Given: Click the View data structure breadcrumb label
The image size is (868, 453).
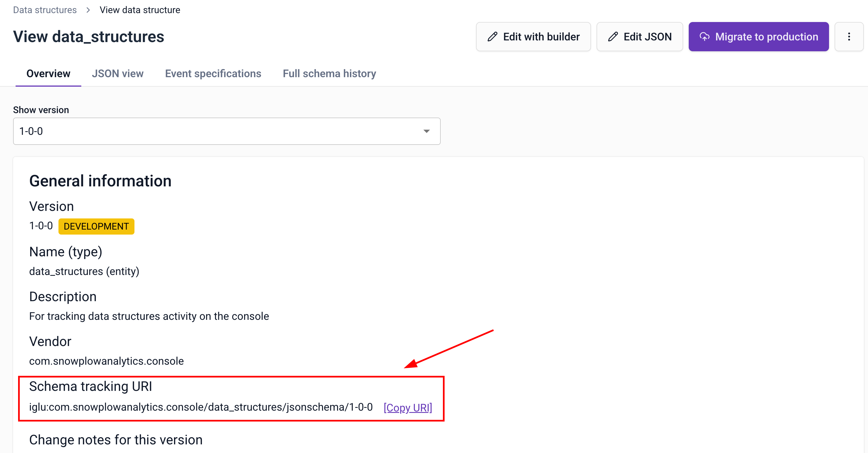Looking at the screenshot, I should point(140,10).
